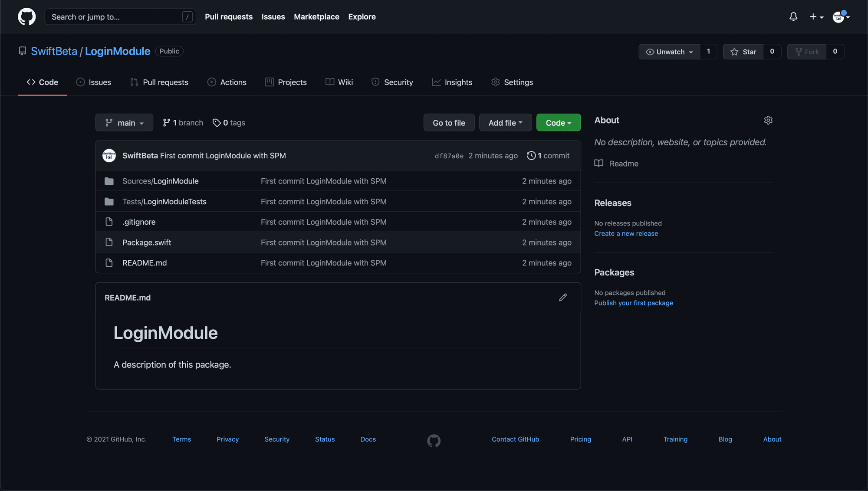
Task: Click the file icon for Package.swift
Action: click(109, 242)
